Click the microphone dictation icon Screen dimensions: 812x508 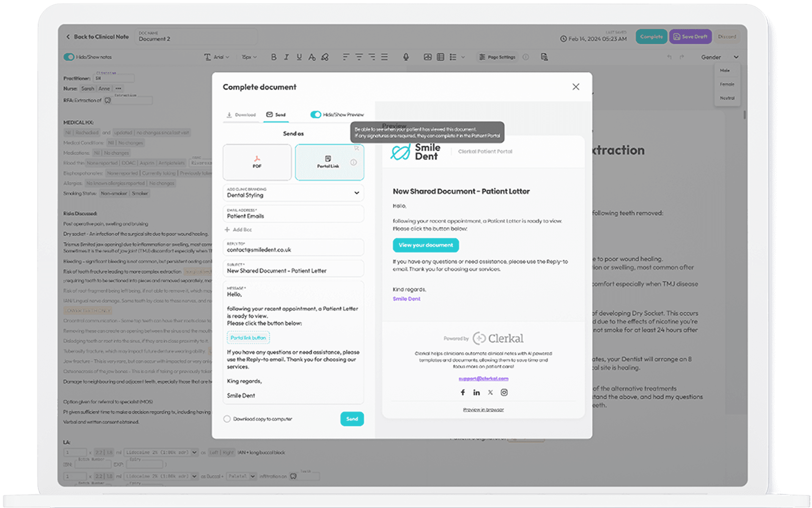[x=406, y=57]
